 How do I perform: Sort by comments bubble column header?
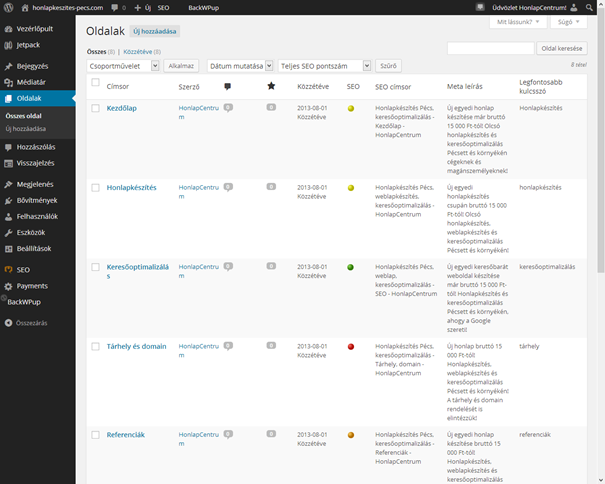228,86
